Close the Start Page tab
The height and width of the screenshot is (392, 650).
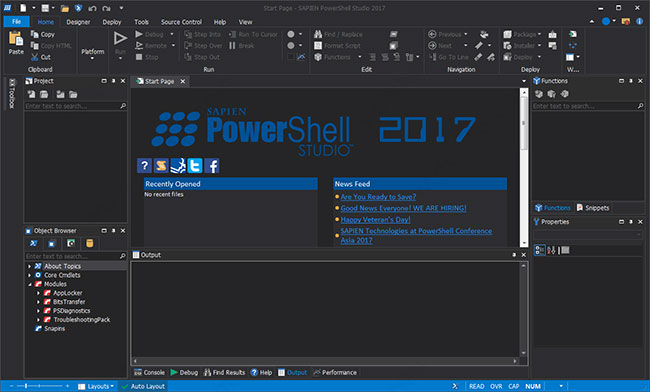pyautogui.click(x=183, y=81)
